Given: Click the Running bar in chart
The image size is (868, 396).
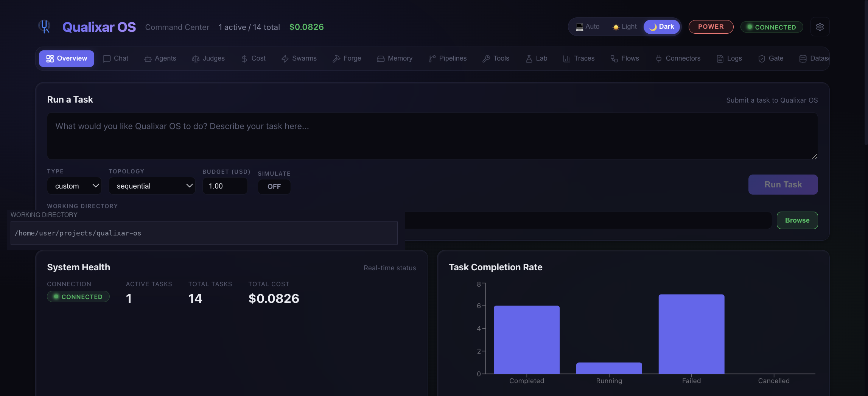Looking at the screenshot, I should click(609, 368).
